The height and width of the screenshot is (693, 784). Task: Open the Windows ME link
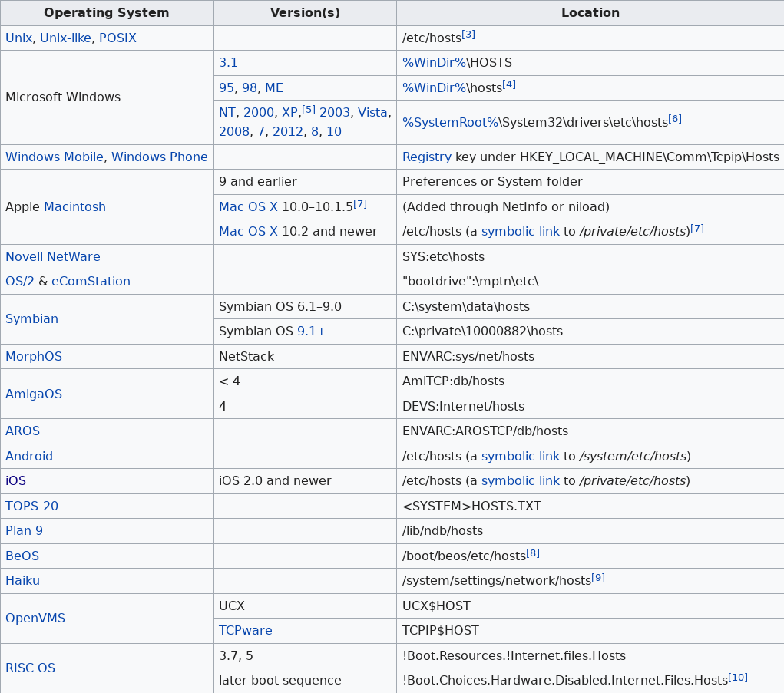[274, 88]
